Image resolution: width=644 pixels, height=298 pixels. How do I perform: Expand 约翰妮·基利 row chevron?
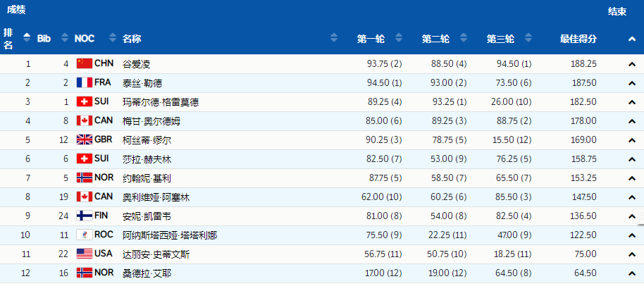[632, 178]
